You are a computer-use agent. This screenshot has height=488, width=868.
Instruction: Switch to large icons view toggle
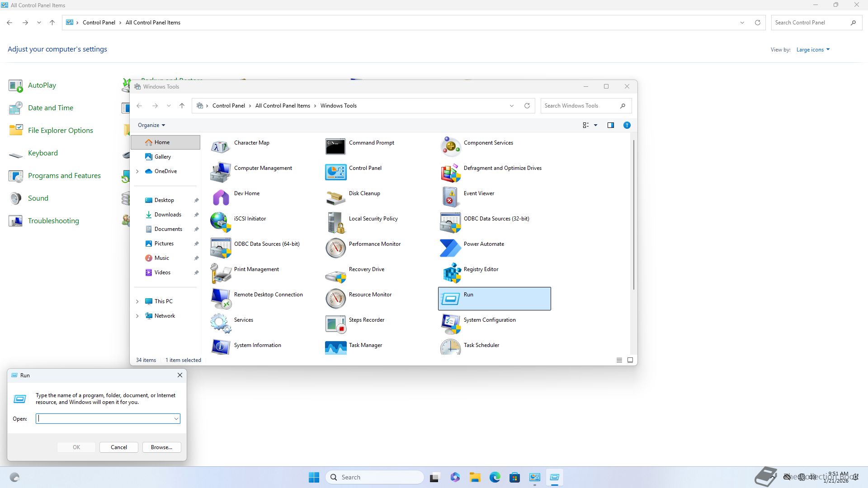point(630,360)
